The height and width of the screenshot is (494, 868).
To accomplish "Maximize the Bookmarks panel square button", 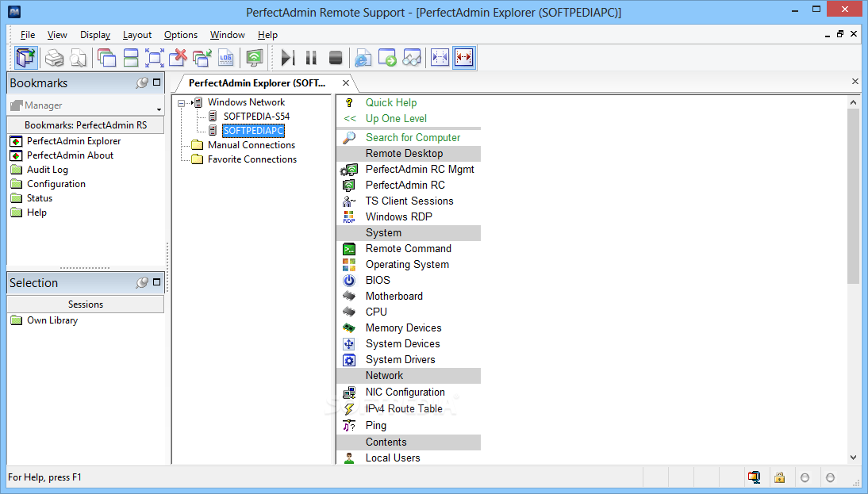I will (156, 82).
